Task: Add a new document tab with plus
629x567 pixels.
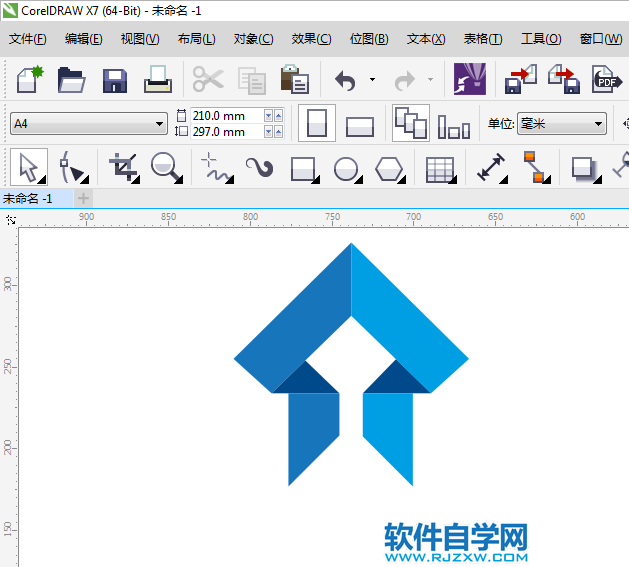Action: coord(83,198)
